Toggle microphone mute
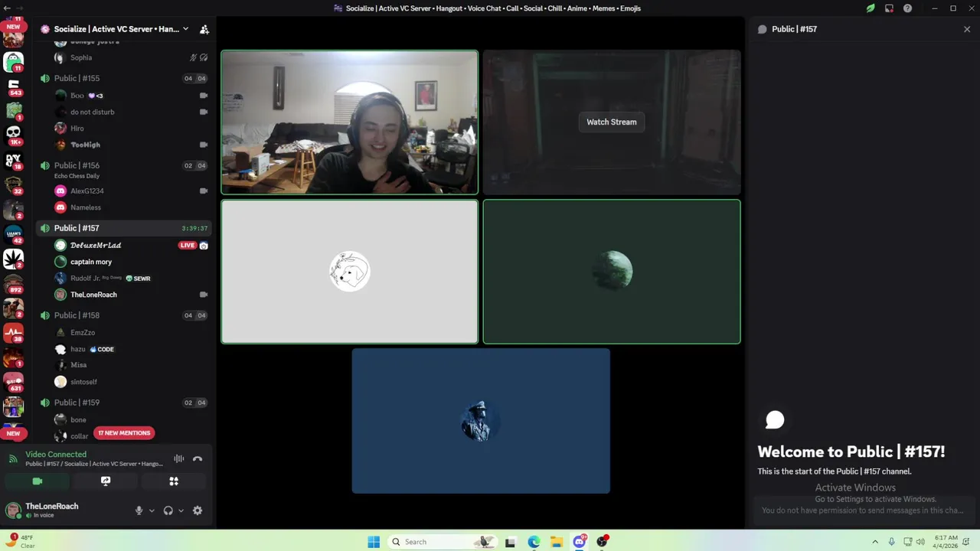 point(139,510)
